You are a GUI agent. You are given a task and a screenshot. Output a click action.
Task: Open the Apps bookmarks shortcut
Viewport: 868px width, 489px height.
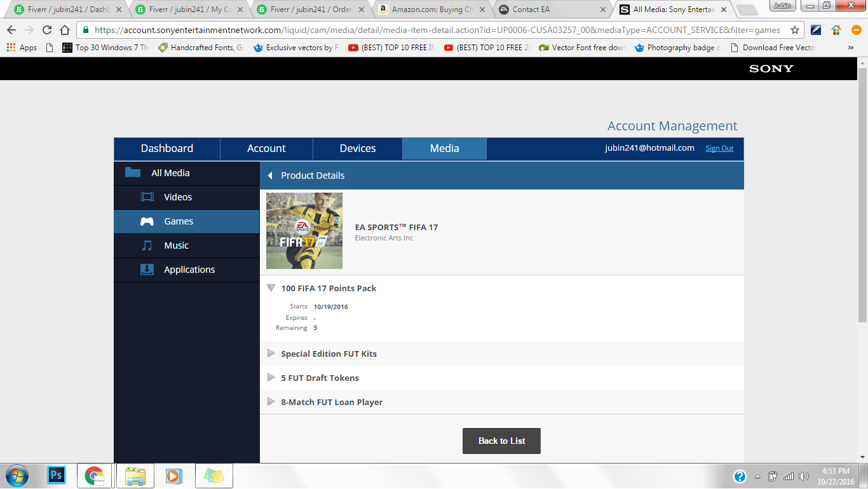22,48
